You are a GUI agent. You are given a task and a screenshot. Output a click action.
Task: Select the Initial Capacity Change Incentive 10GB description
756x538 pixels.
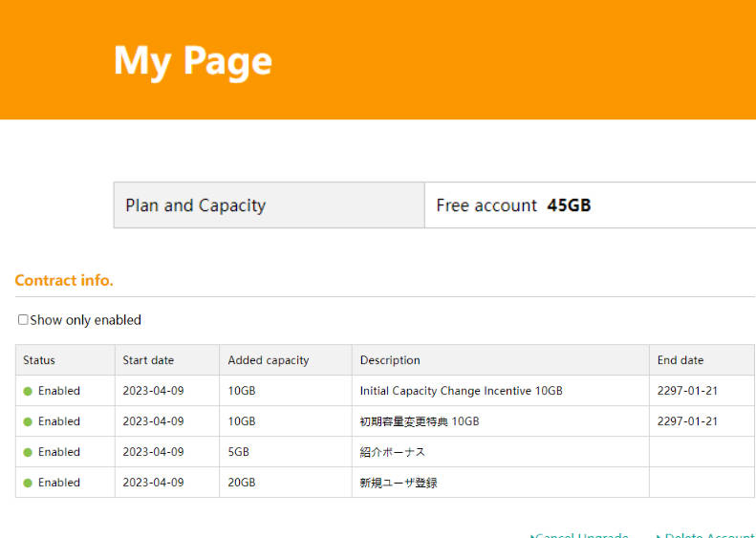[x=461, y=391]
